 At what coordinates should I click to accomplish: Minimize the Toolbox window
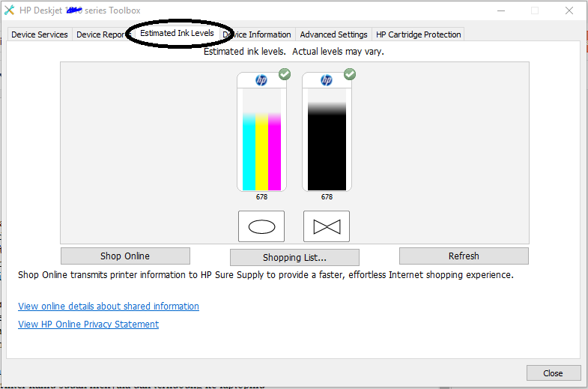501,10
